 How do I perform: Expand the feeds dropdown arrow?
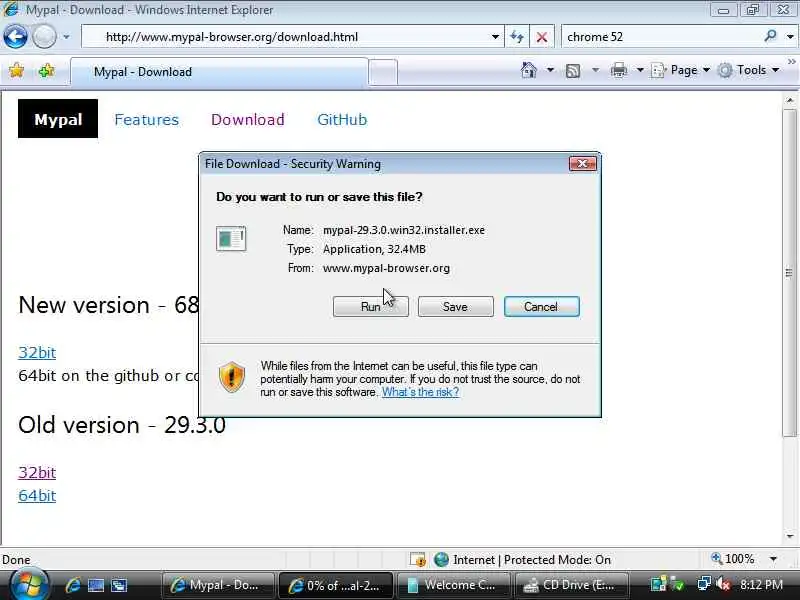pos(595,70)
